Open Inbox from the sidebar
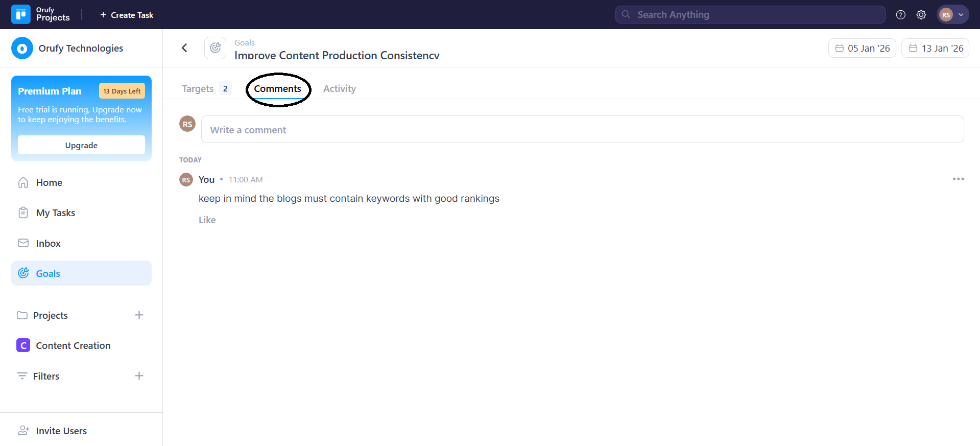This screenshot has height=446, width=980. 48,243
